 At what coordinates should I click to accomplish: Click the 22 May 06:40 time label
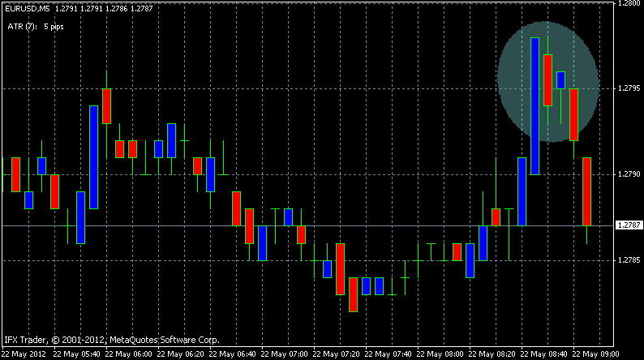coord(233,354)
